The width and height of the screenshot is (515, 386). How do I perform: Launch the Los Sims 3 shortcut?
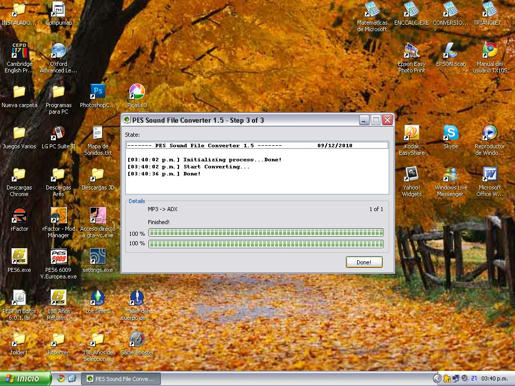[97, 302]
